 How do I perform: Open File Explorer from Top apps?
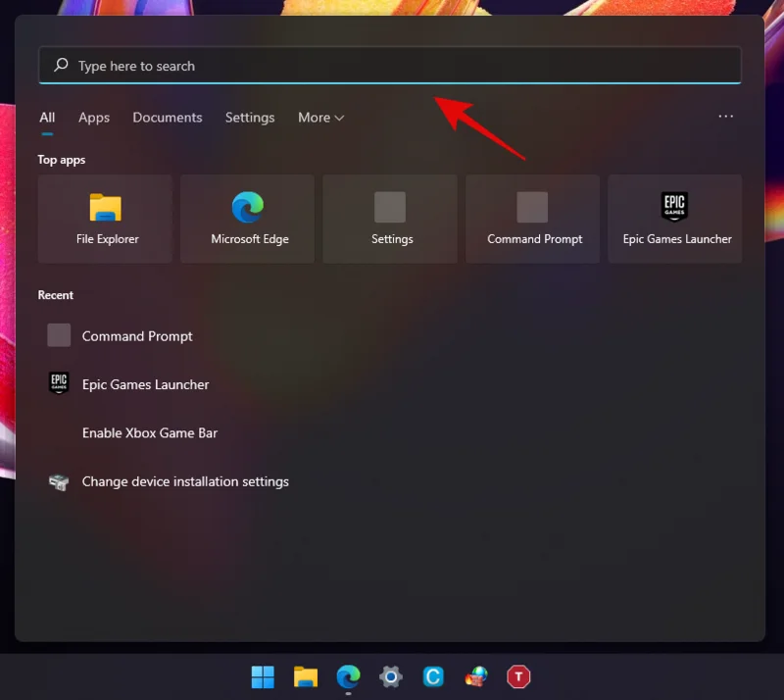pyautogui.click(x=105, y=219)
